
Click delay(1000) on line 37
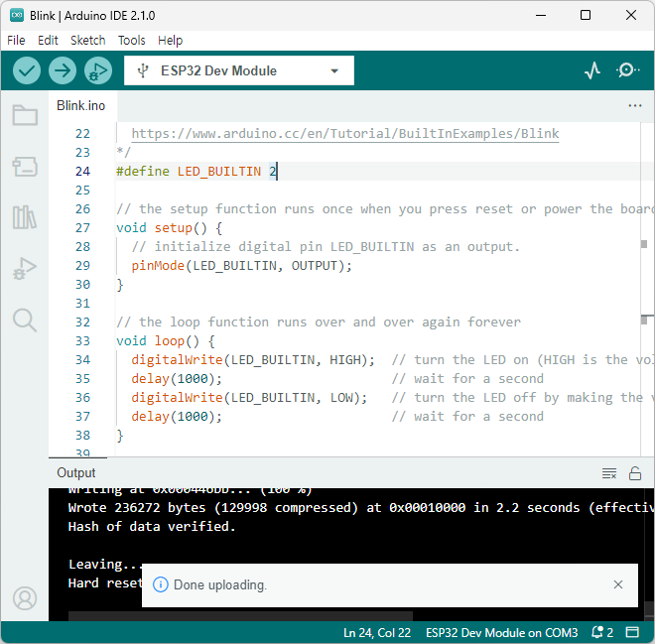177,417
